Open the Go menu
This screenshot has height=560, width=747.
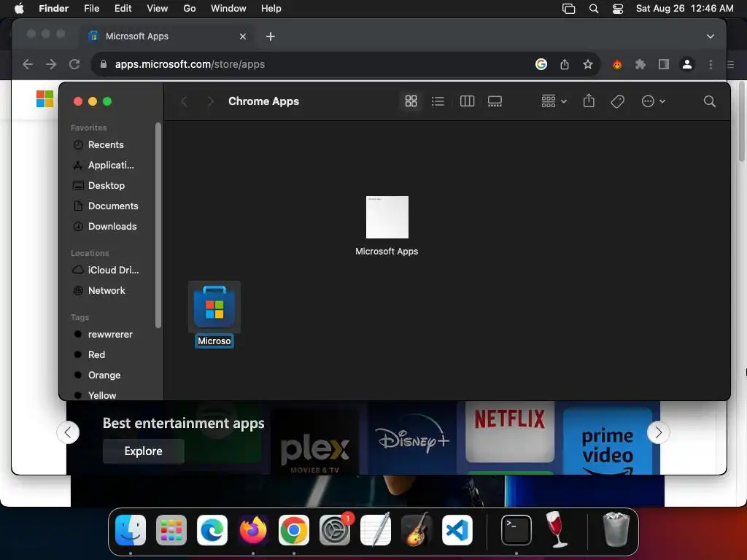coord(189,9)
